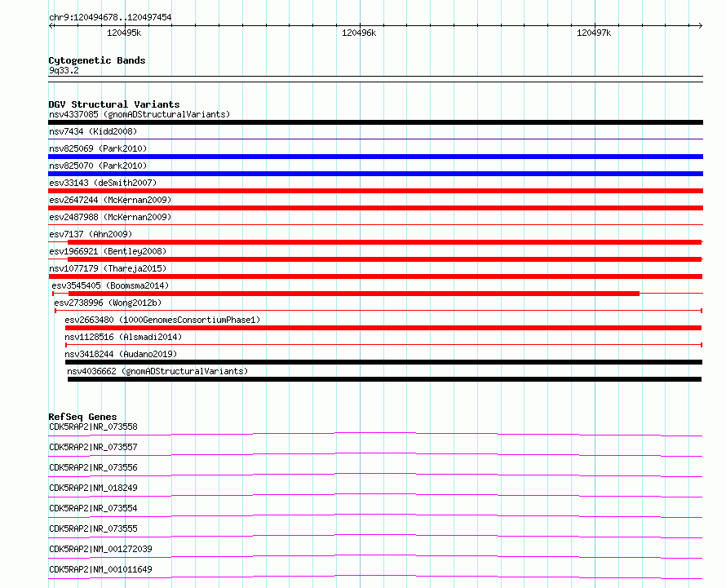726x588 pixels.
Task: Click the left arrow end of ruler
Action: pyautogui.click(x=51, y=25)
